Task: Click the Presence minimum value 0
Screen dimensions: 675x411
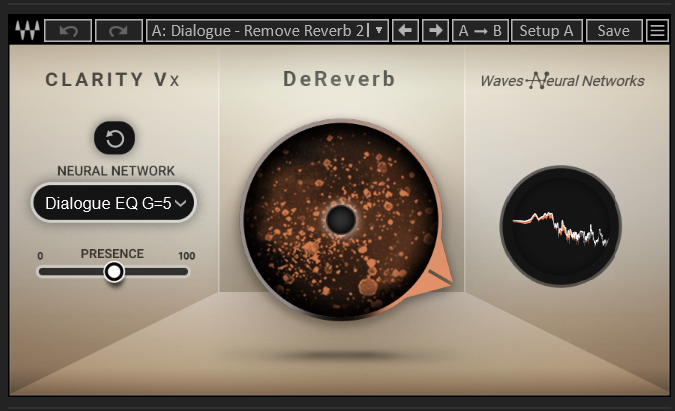Action: pyautogui.click(x=40, y=256)
